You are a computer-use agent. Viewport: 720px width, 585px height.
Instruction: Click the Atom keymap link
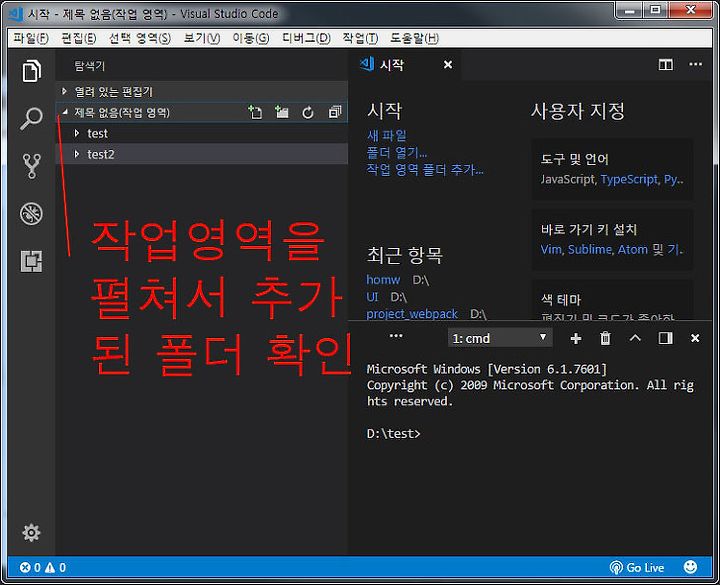632,249
